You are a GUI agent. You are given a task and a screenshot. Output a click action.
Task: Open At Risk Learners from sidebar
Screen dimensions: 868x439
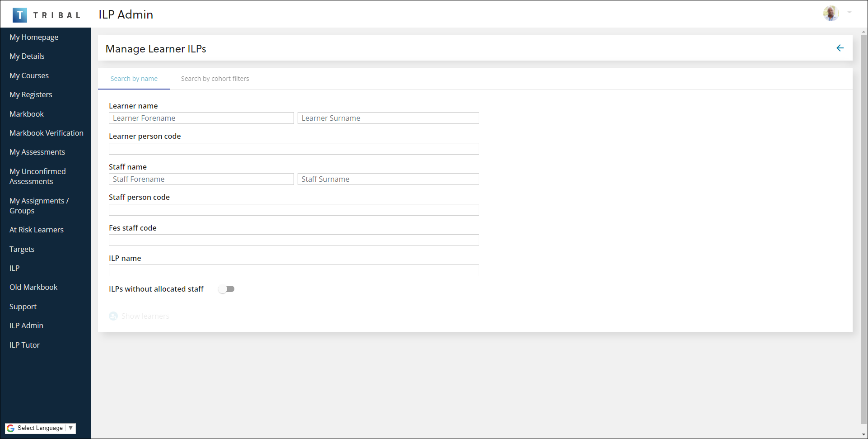[37, 230]
